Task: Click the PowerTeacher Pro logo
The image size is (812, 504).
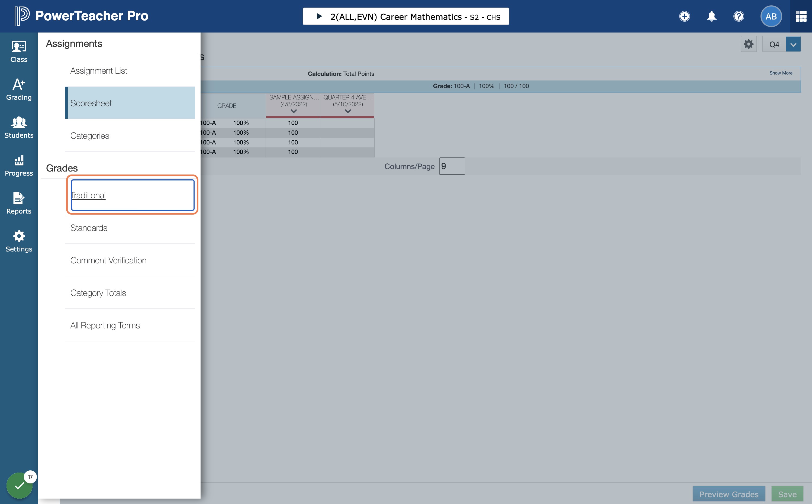Action: coord(81,16)
